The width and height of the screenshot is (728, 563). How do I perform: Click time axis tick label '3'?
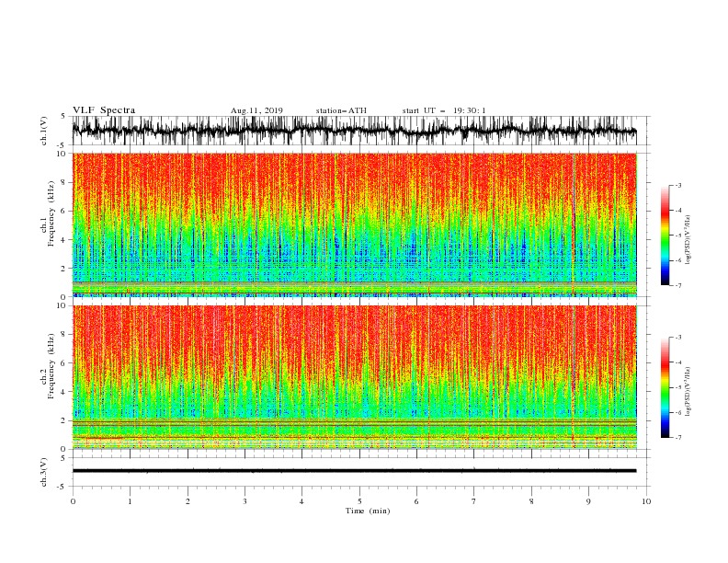(245, 501)
